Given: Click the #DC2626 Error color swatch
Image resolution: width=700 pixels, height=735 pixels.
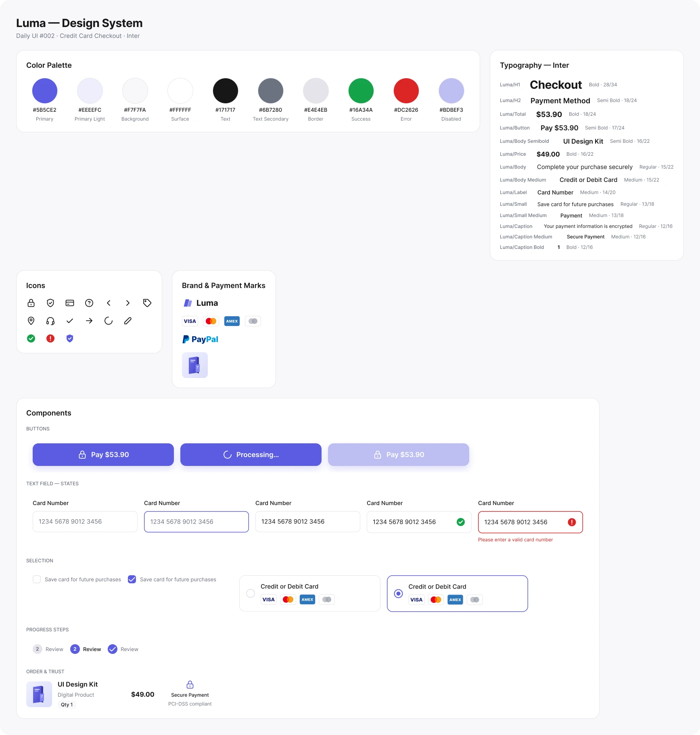Looking at the screenshot, I should [x=406, y=91].
